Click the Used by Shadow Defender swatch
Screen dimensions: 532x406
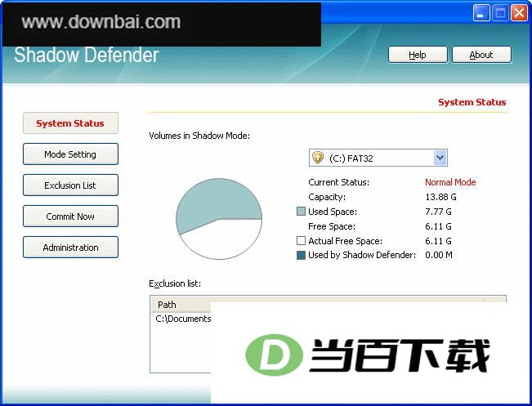coord(301,255)
